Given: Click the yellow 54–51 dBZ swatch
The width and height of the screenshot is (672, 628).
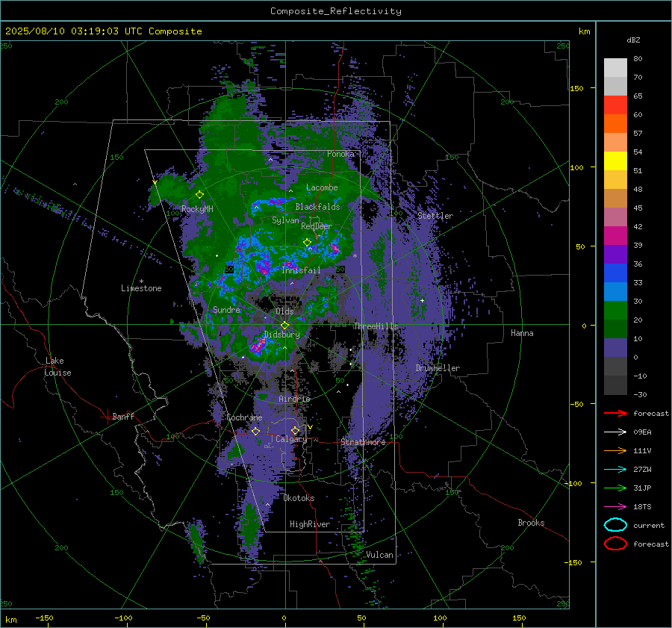Looking at the screenshot, I should [x=615, y=161].
